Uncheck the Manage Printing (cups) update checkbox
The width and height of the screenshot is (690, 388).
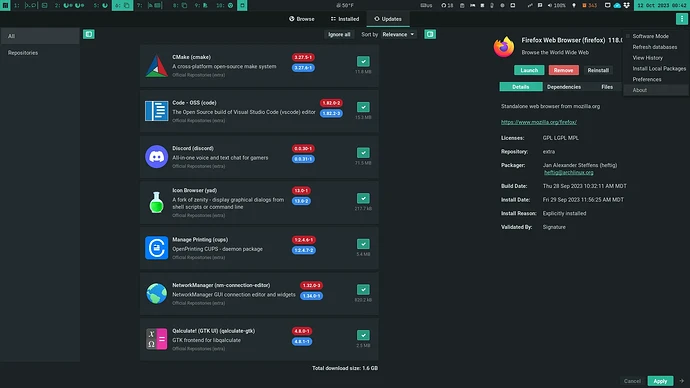pos(363,244)
